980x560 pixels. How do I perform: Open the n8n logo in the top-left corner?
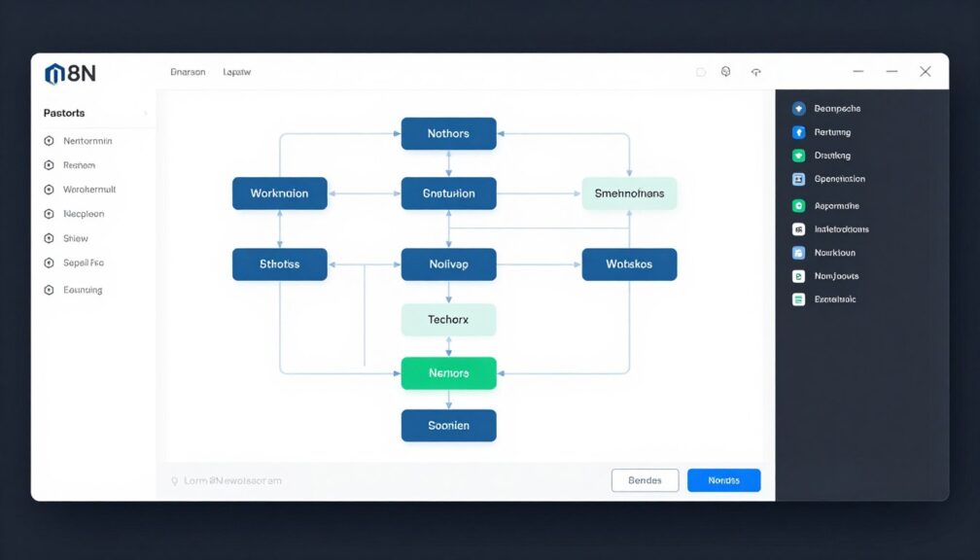coord(68,71)
